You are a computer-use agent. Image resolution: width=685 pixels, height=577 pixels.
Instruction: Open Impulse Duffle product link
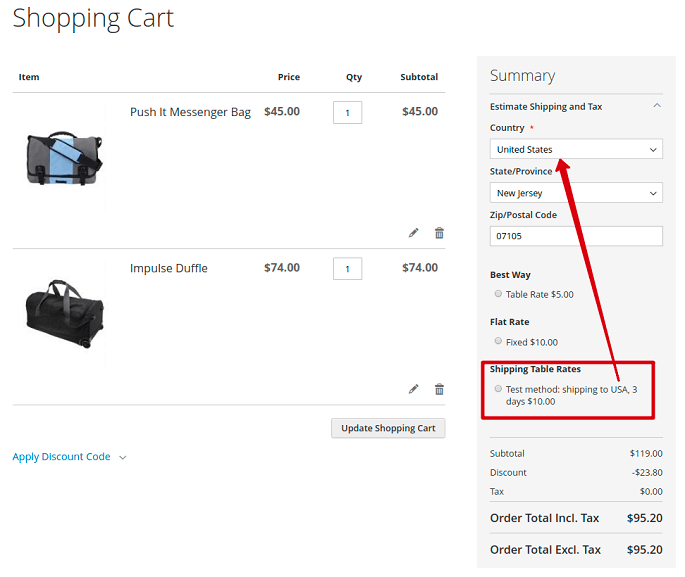(x=169, y=268)
